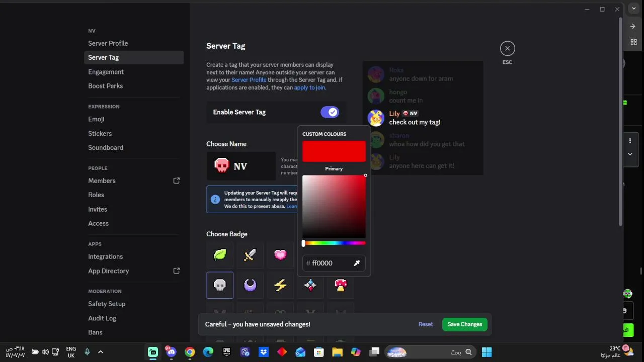Click the hex colour input field ff0000
Screen dimensions: 644x362
334,263
